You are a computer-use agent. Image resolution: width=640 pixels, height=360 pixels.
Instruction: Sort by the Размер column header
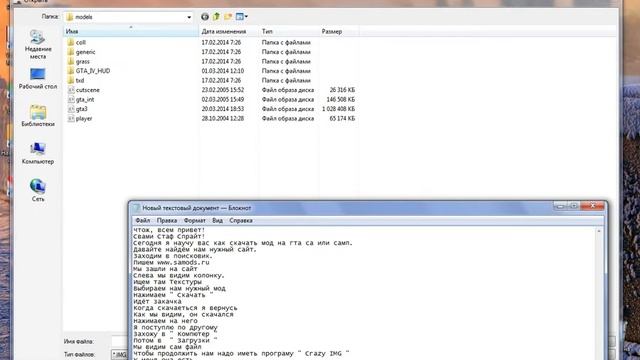pos(339,31)
